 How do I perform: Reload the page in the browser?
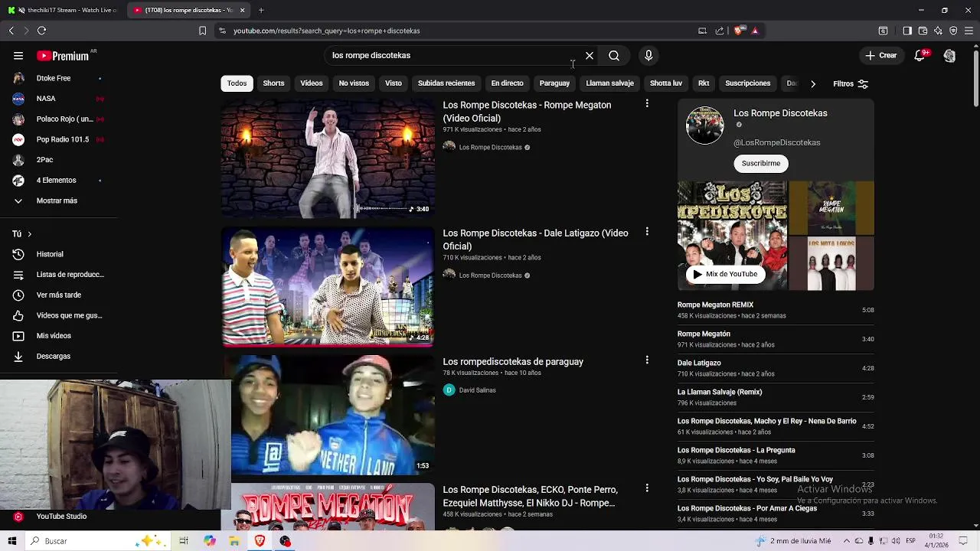(x=41, y=31)
